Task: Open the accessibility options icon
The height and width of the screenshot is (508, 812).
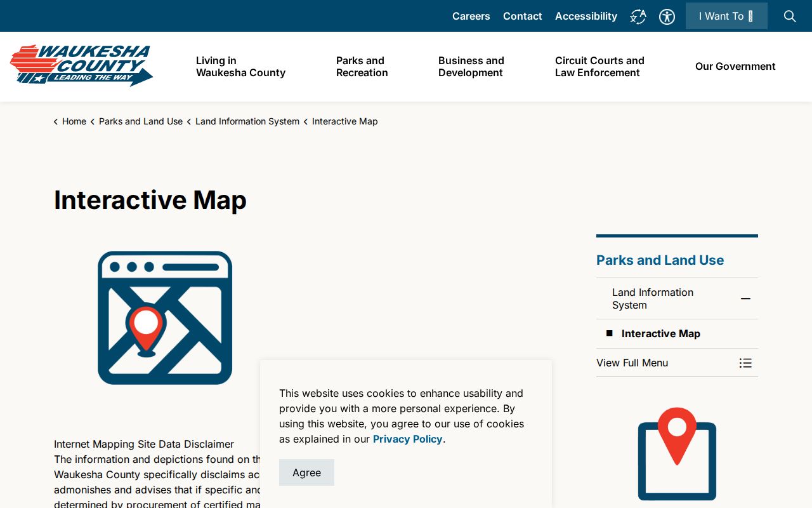Action: [667, 17]
